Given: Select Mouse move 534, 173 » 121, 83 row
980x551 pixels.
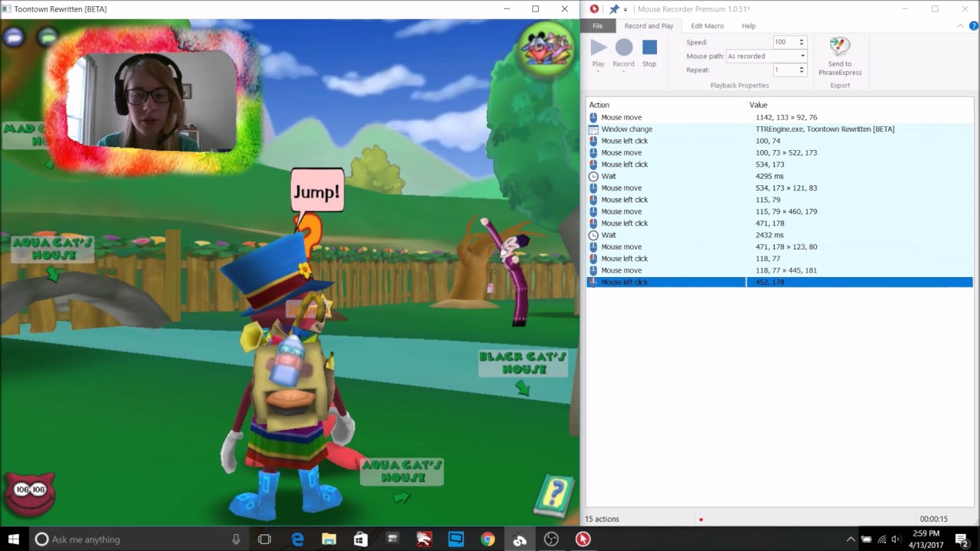Looking at the screenshot, I should (x=779, y=188).
